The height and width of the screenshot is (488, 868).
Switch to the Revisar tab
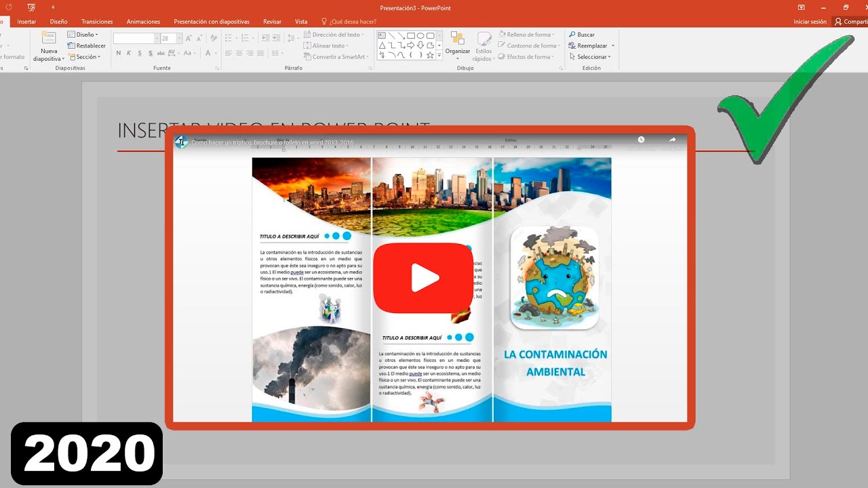pyautogui.click(x=272, y=22)
